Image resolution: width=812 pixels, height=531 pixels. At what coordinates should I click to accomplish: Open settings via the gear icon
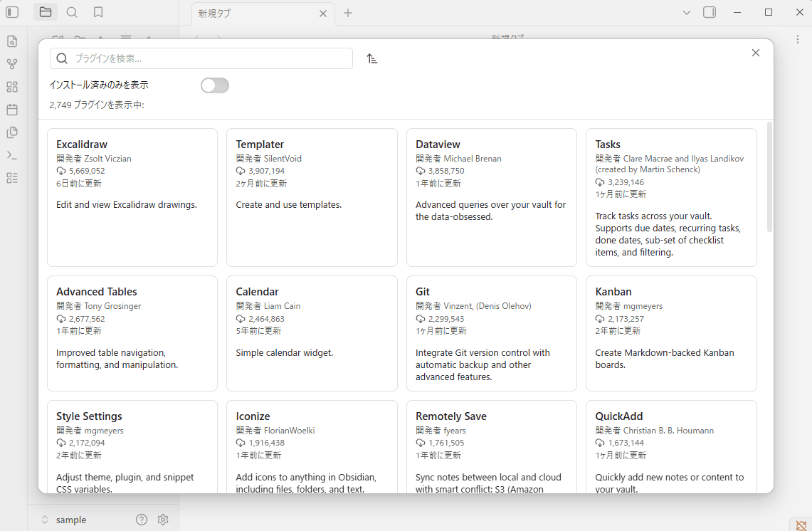[x=163, y=520]
